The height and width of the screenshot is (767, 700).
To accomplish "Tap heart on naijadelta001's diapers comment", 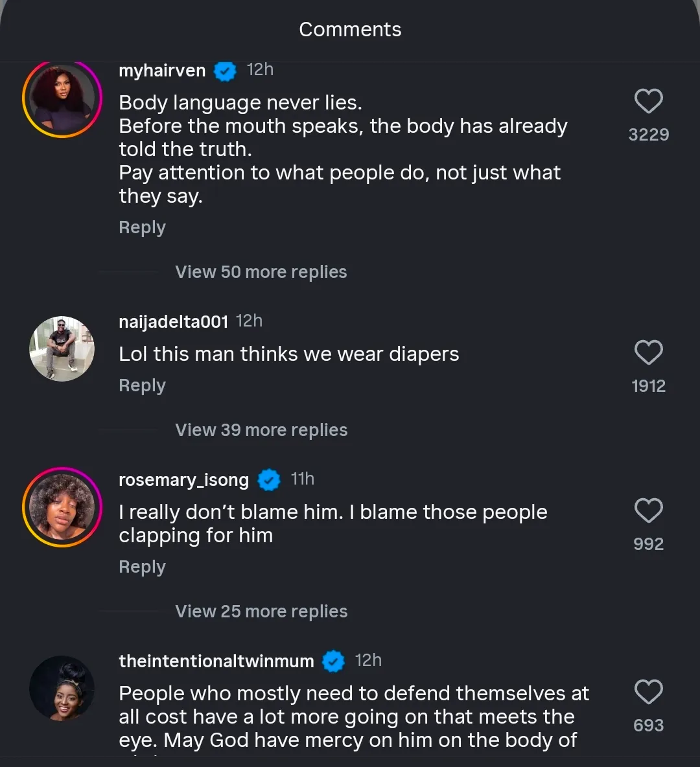I will click(x=648, y=353).
